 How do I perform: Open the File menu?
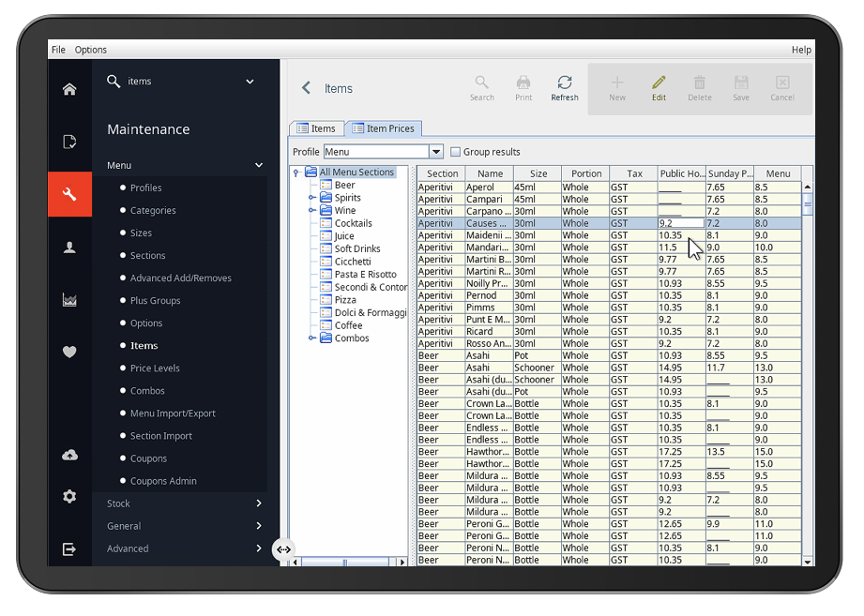click(x=58, y=50)
